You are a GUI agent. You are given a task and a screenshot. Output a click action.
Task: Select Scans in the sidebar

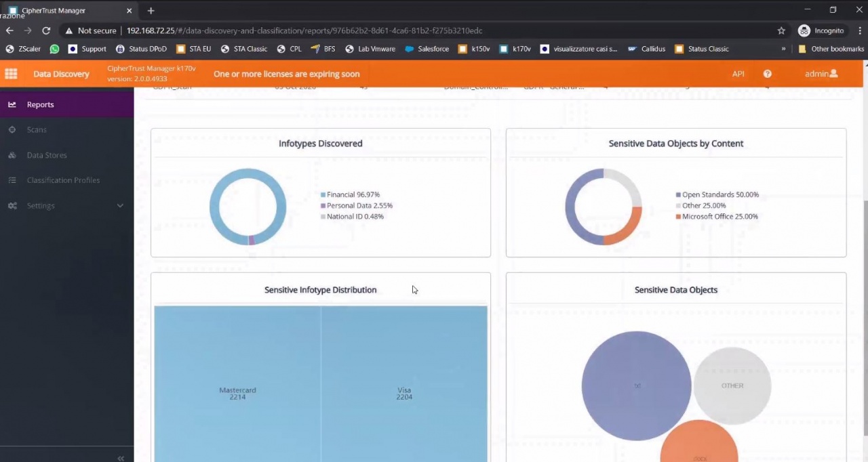[66, 129]
